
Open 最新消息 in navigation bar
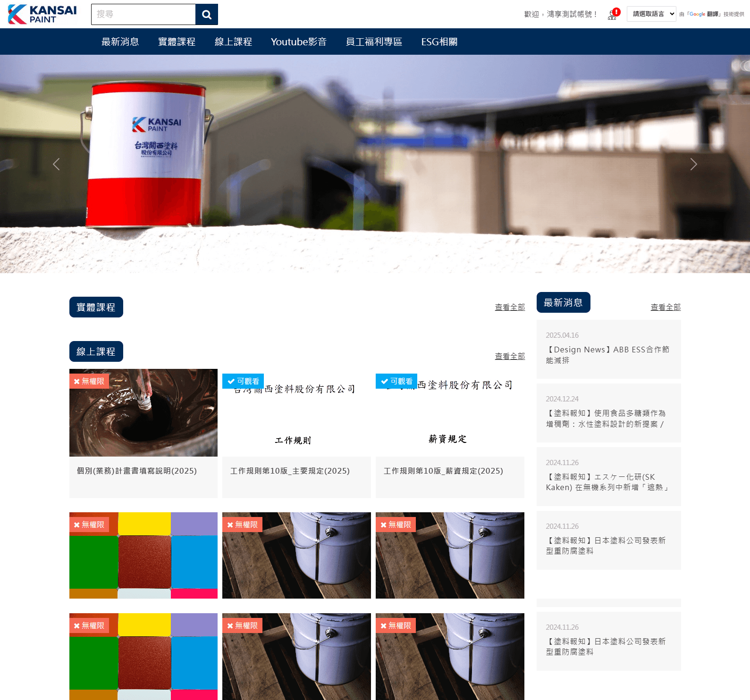120,42
